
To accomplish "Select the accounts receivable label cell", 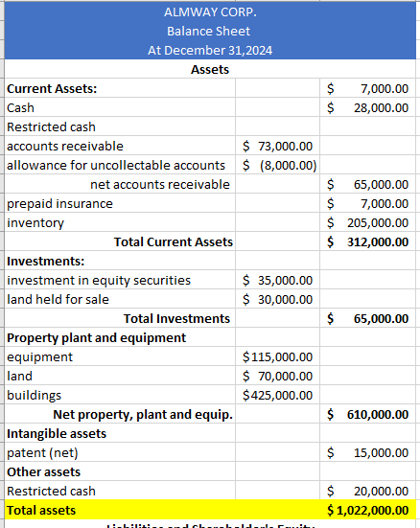I will click(x=120, y=147).
